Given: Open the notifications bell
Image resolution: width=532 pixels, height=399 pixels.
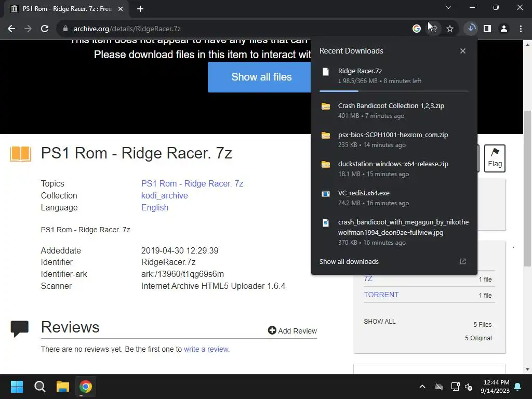Looking at the screenshot, I should [x=518, y=387].
